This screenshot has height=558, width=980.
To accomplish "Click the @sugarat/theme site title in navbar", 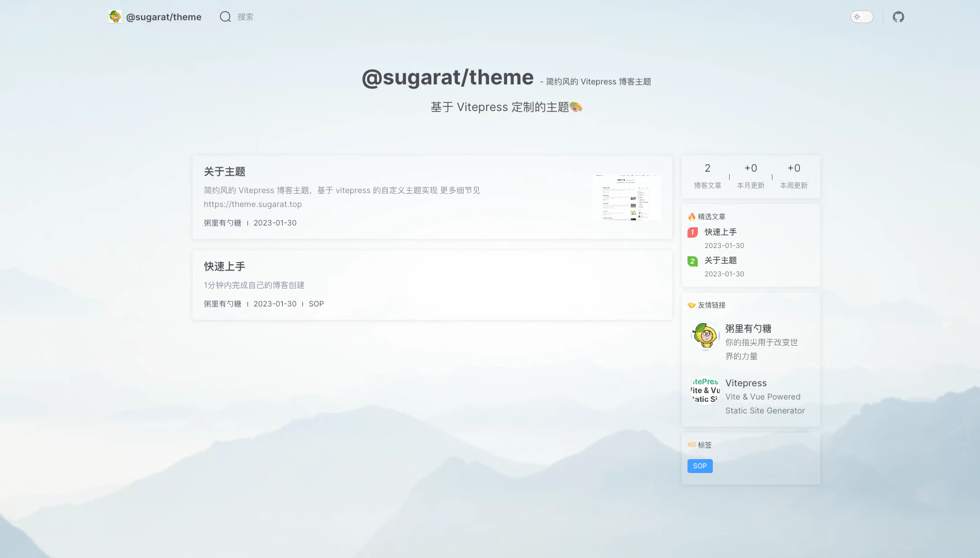I will click(164, 17).
